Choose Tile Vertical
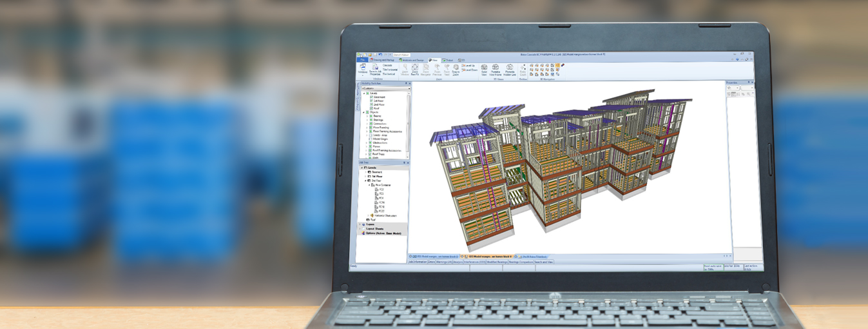This screenshot has width=868, height=329. (x=389, y=74)
